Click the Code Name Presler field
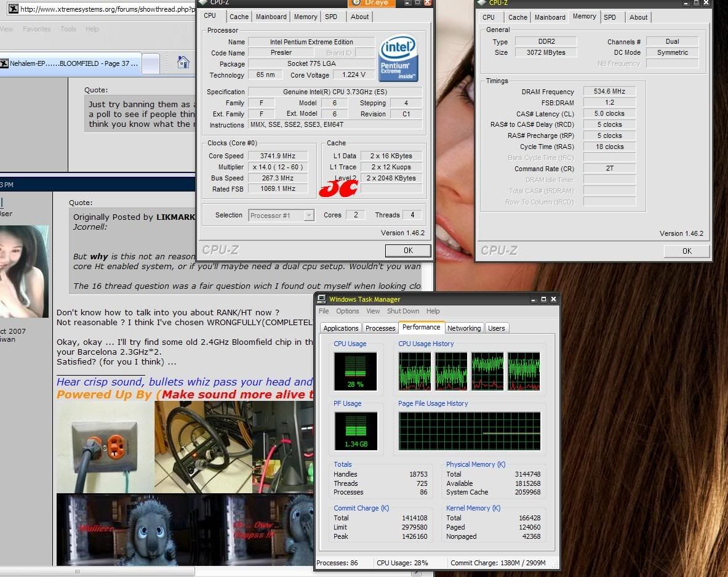This screenshot has width=728, height=577. pyautogui.click(x=281, y=52)
